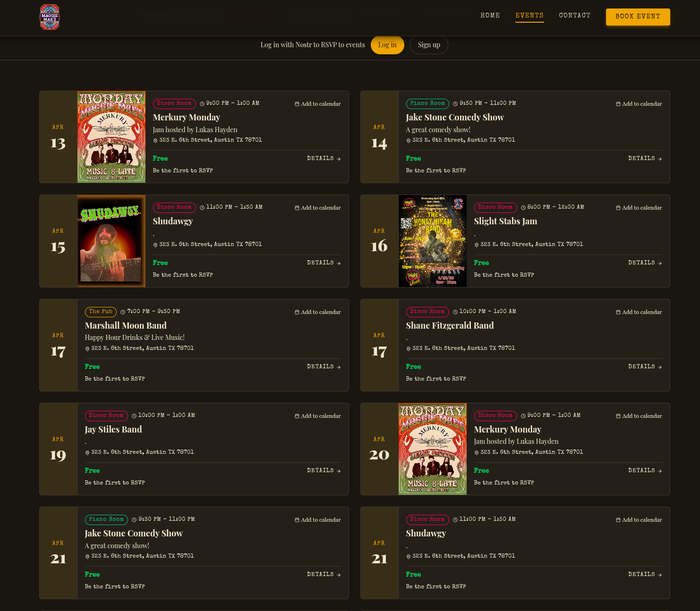Click the Log in button

[x=387, y=45]
